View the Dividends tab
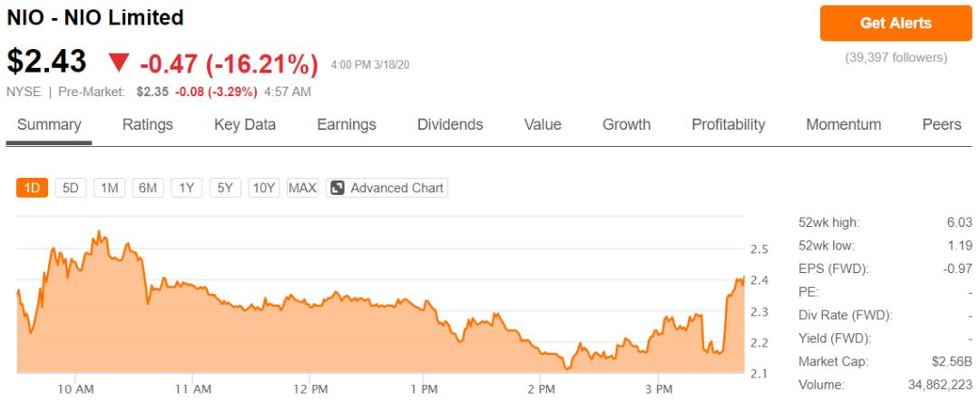This screenshot has width=980, height=402. (x=450, y=125)
